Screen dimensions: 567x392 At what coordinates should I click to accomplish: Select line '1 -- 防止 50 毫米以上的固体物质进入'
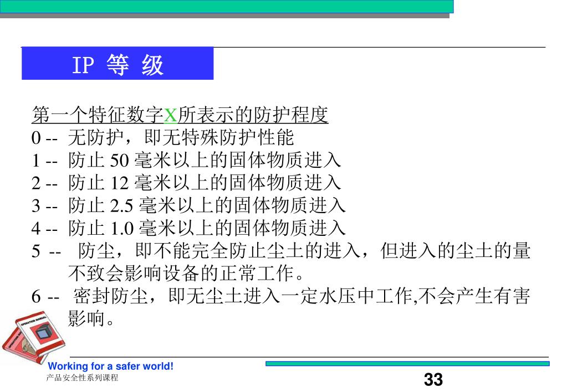[x=186, y=160]
